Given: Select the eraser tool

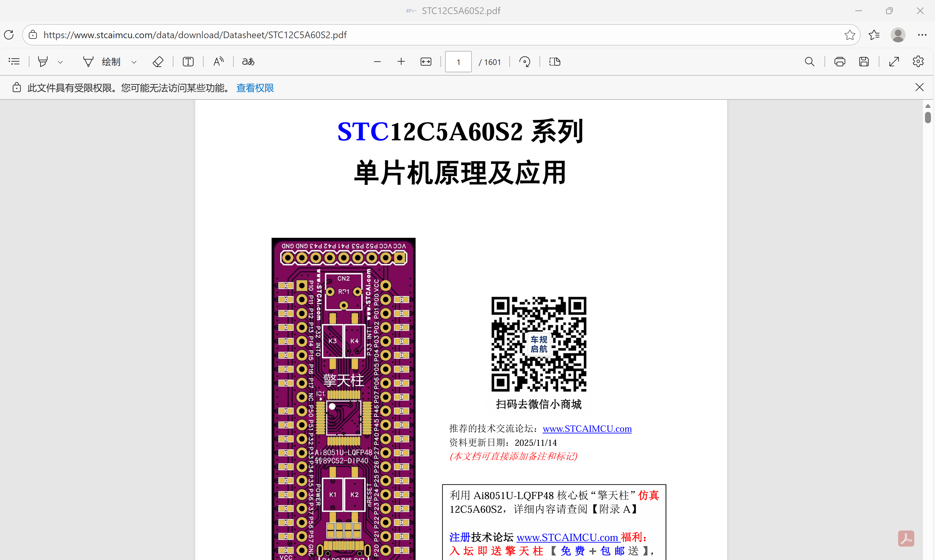Looking at the screenshot, I should 158,62.
